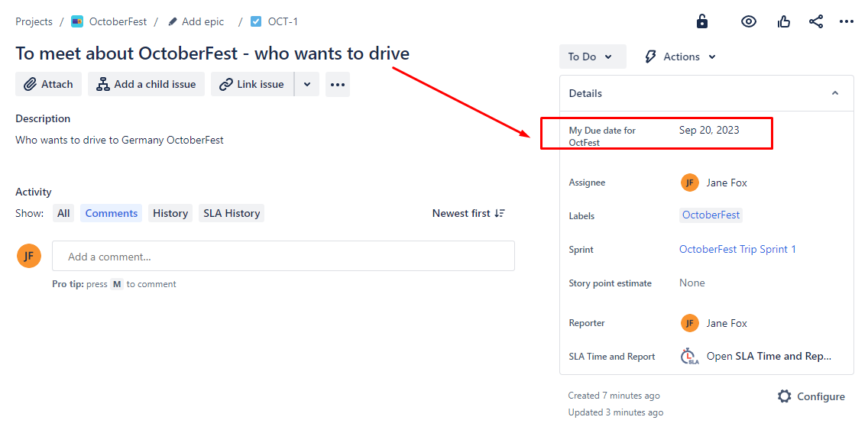Toggle the watch eye icon
The image size is (868, 446).
[x=749, y=21]
